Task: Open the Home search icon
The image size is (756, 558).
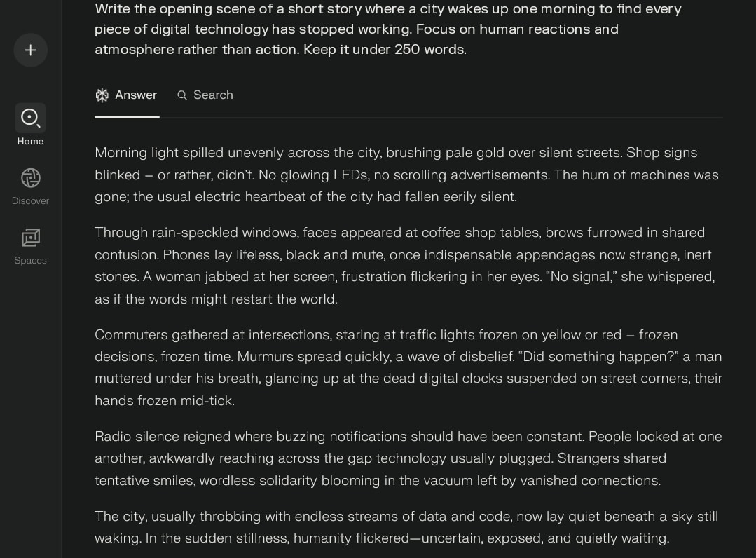Action: point(30,118)
